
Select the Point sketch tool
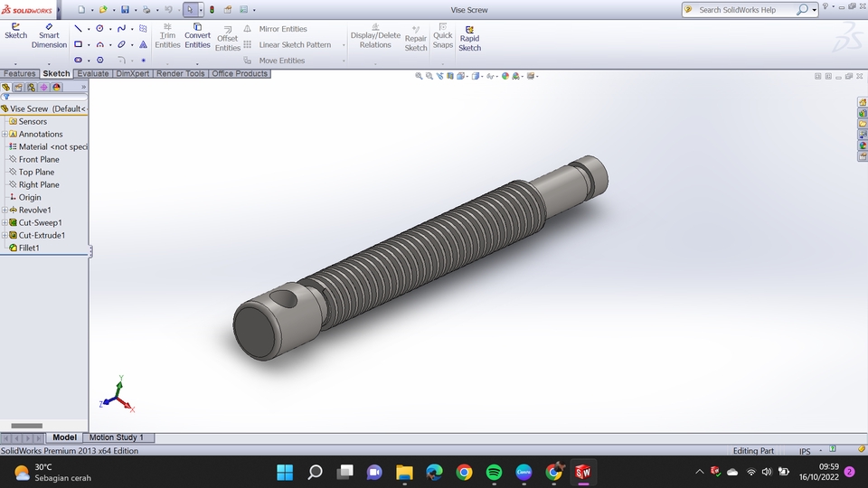tap(144, 60)
